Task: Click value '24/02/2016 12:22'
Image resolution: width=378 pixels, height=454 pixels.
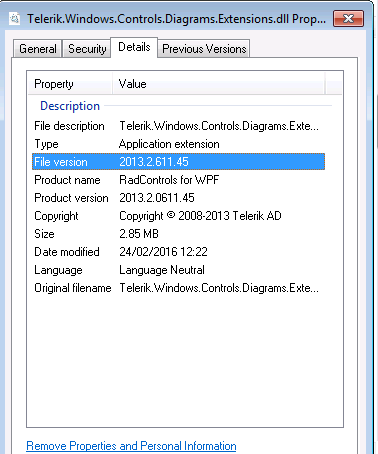Action: click(x=164, y=252)
